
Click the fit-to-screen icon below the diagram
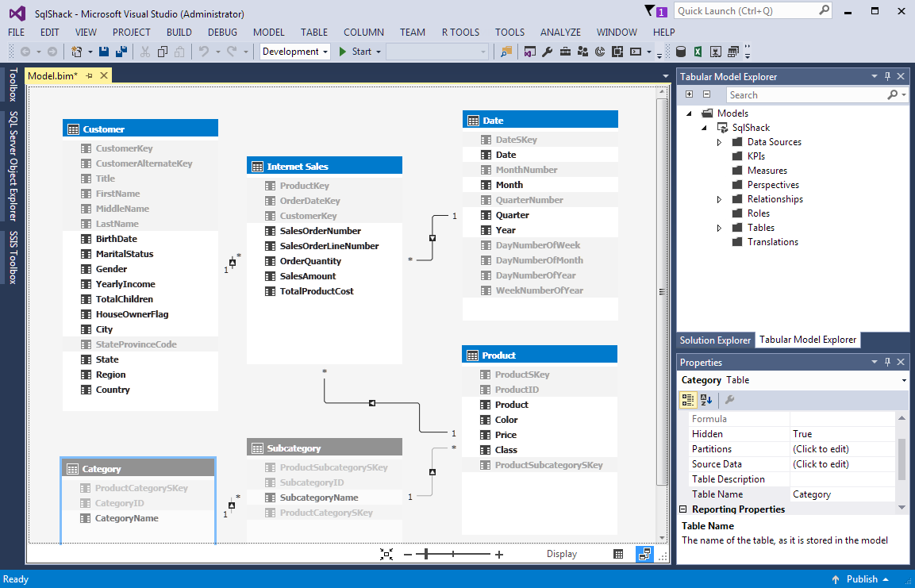tap(386, 554)
